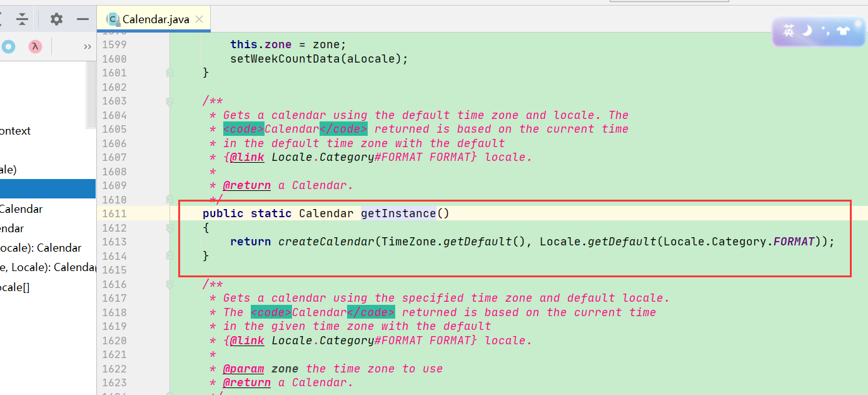This screenshot has height=395, width=868.
Task: Click 'Locale.Category#FORMAT' on line 1620
Action: click(x=347, y=341)
